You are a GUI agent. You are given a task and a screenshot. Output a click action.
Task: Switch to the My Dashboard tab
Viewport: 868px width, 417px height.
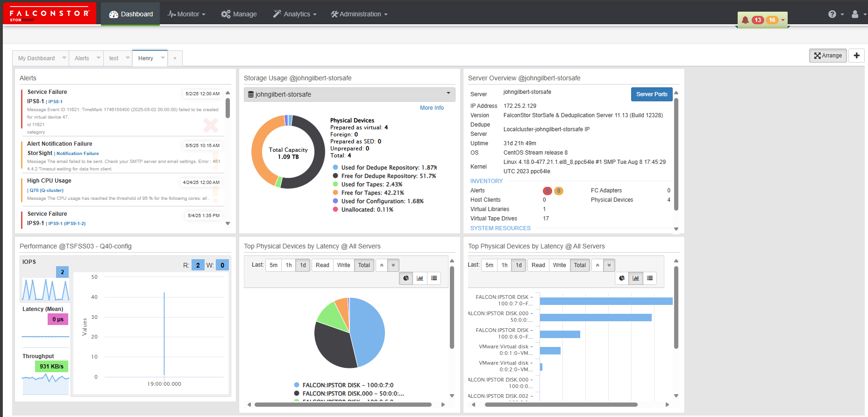coord(36,58)
